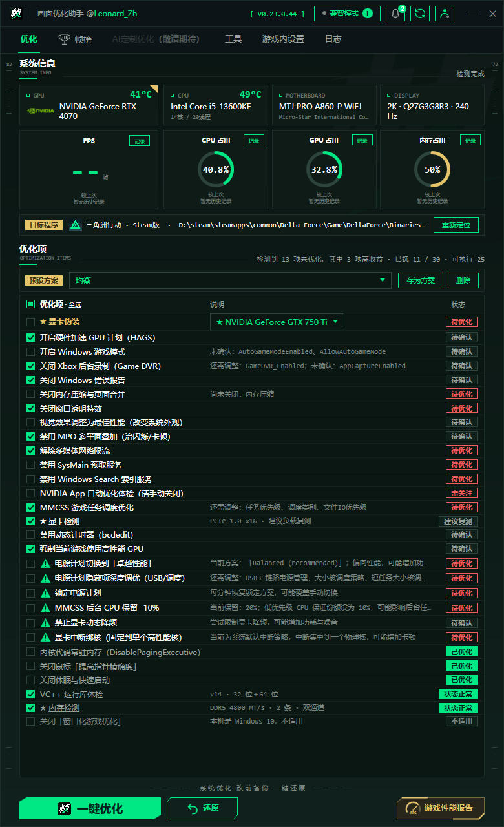The width and height of the screenshot is (504, 827).
Task: Click the trophy icon beside 帧榜
Action: (x=65, y=39)
